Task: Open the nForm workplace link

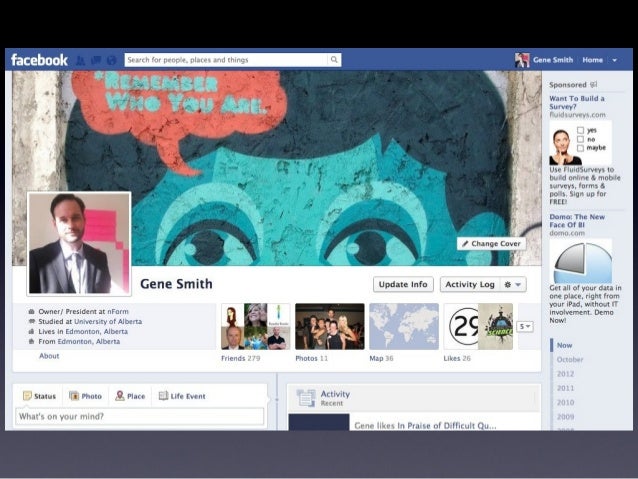Action: (x=118, y=311)
